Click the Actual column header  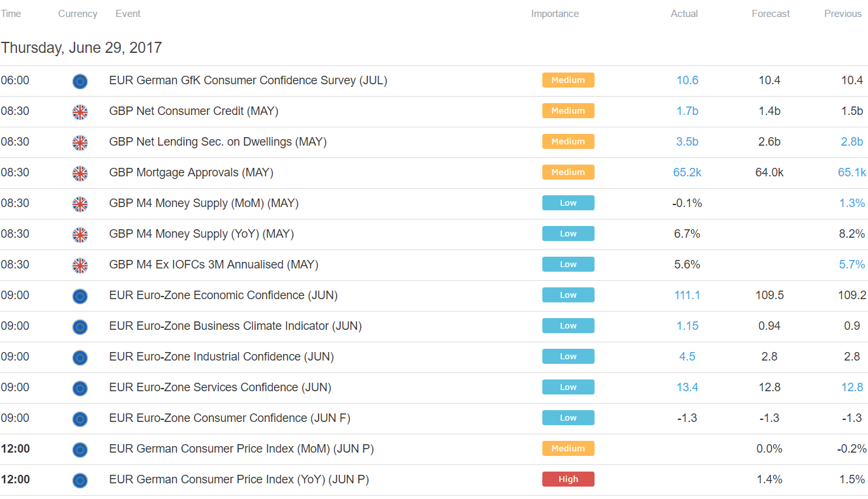tap(685, 14)
